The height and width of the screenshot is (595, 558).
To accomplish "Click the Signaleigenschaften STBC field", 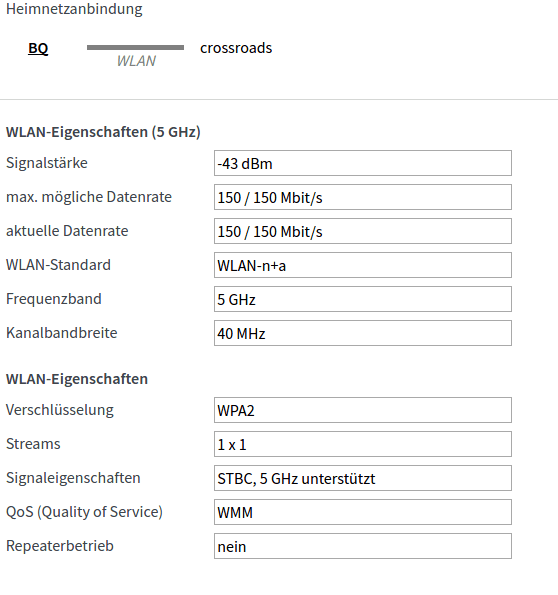I will (363, 478).
